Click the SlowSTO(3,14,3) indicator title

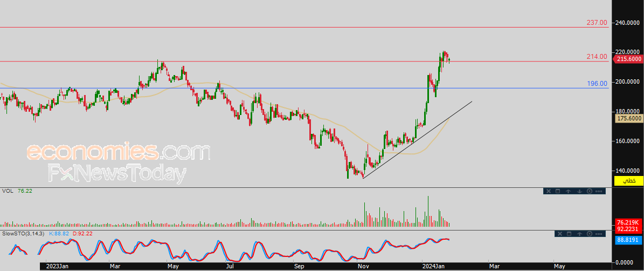[x=23, y=234]
